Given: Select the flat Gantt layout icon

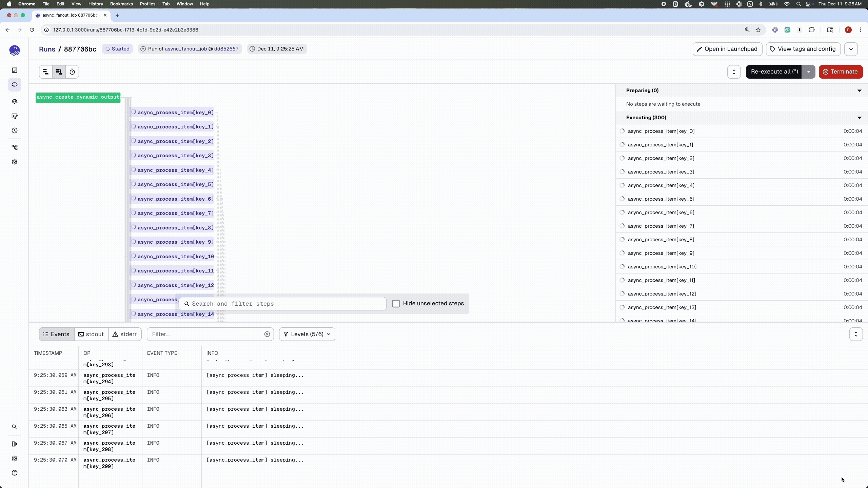Looking at the screenshot, I should [46, 72].
